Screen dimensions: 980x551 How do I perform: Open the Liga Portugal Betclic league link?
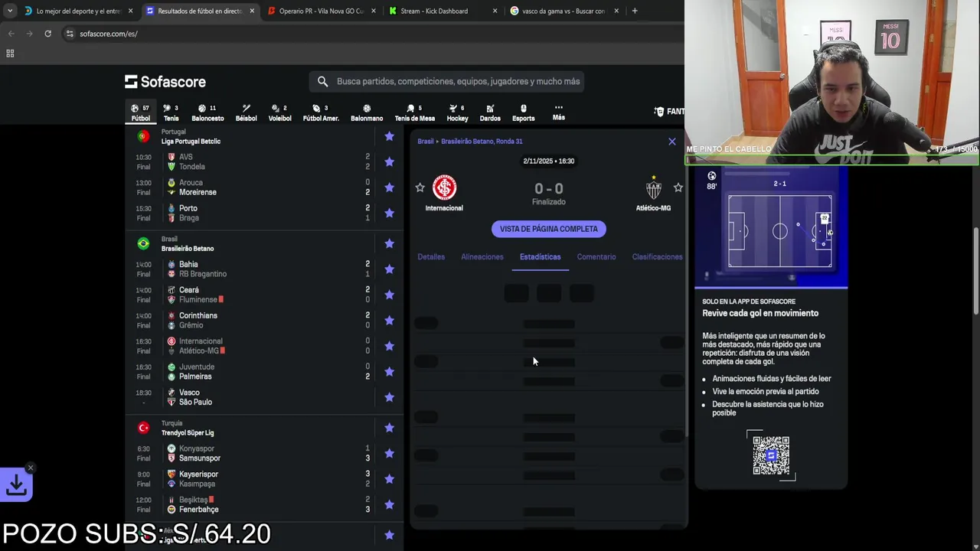click(x=191, y=142)
